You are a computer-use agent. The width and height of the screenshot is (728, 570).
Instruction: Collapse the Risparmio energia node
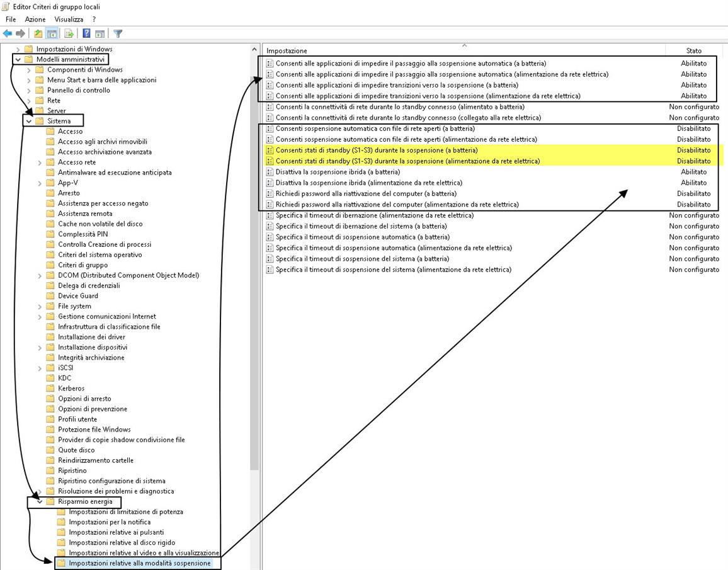point(40,501)
